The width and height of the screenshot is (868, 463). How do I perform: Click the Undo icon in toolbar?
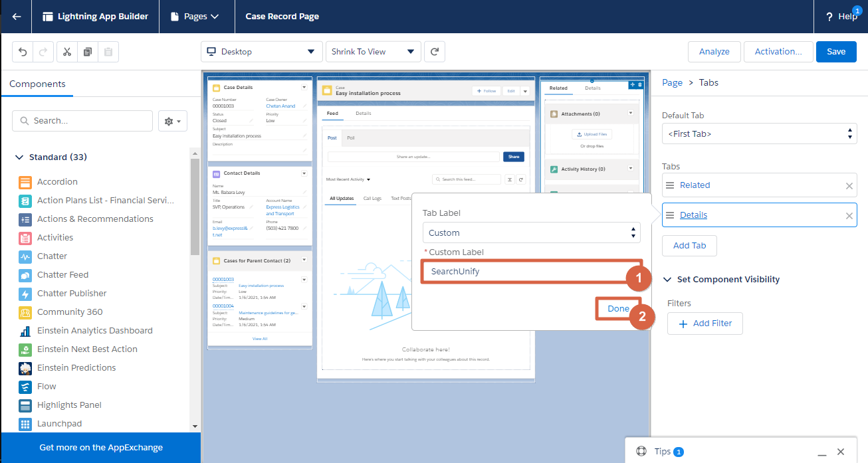tap(23, 52)
